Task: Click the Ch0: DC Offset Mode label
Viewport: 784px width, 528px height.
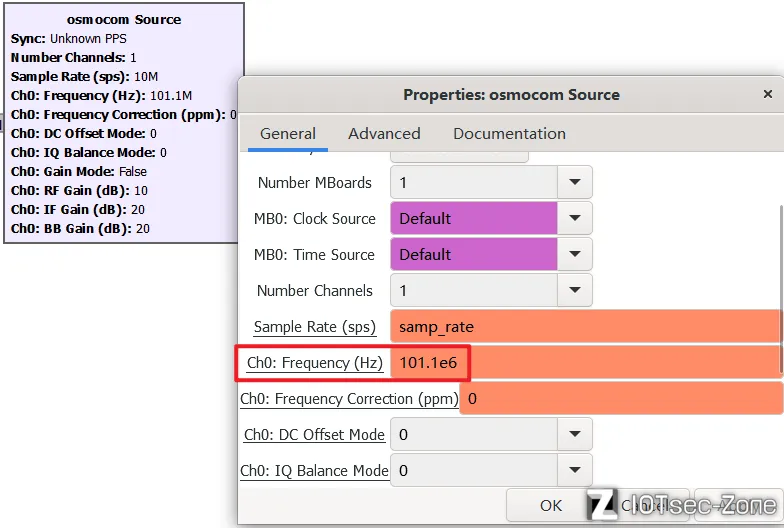Action: tap(314, 434)
